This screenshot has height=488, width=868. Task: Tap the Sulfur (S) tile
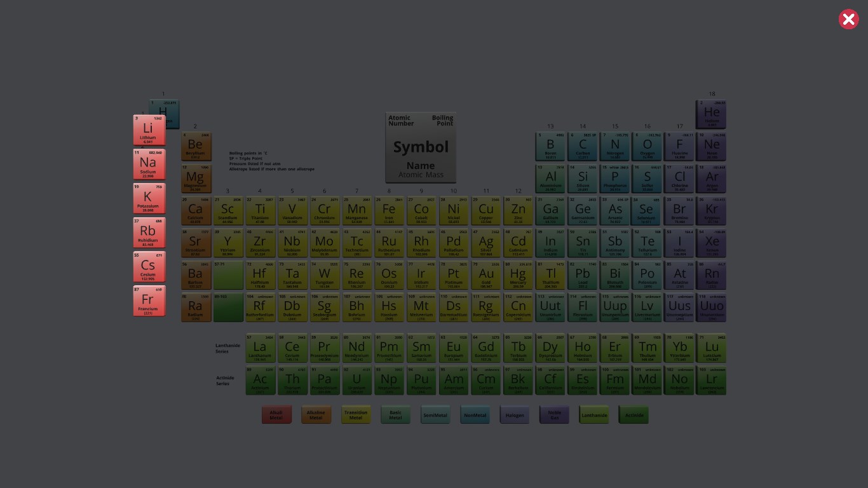pyautogui.click(x=647, y=179)
